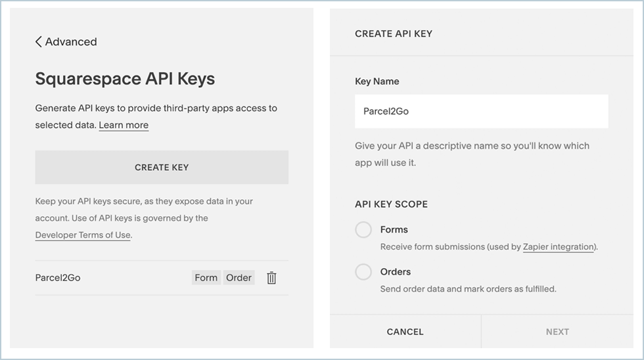Click the NEXT button
This screenshot has height=360, width=644.
tap(557, 332)
